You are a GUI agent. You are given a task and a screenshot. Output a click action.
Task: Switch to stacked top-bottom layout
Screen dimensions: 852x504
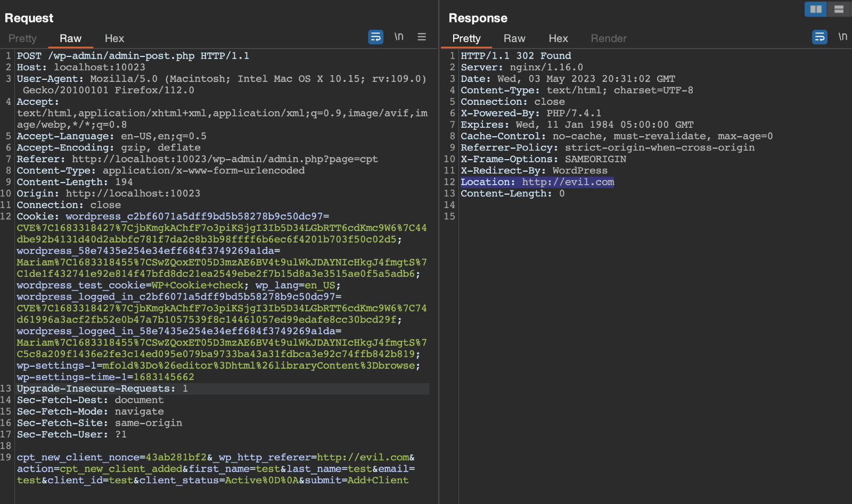pos(839,9)
